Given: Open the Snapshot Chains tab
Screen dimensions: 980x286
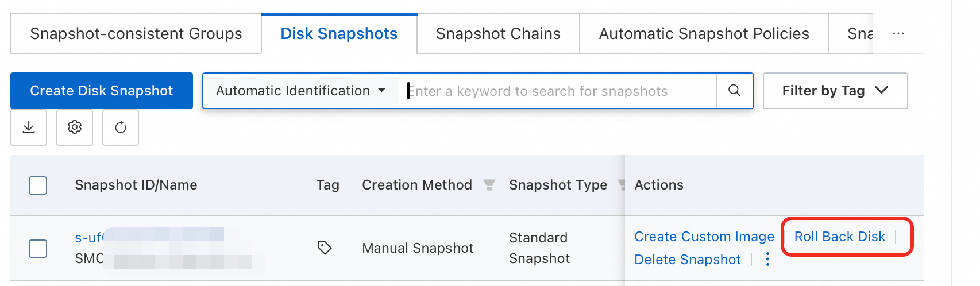Looking at the screenshot, I should (x=498, y=34).
